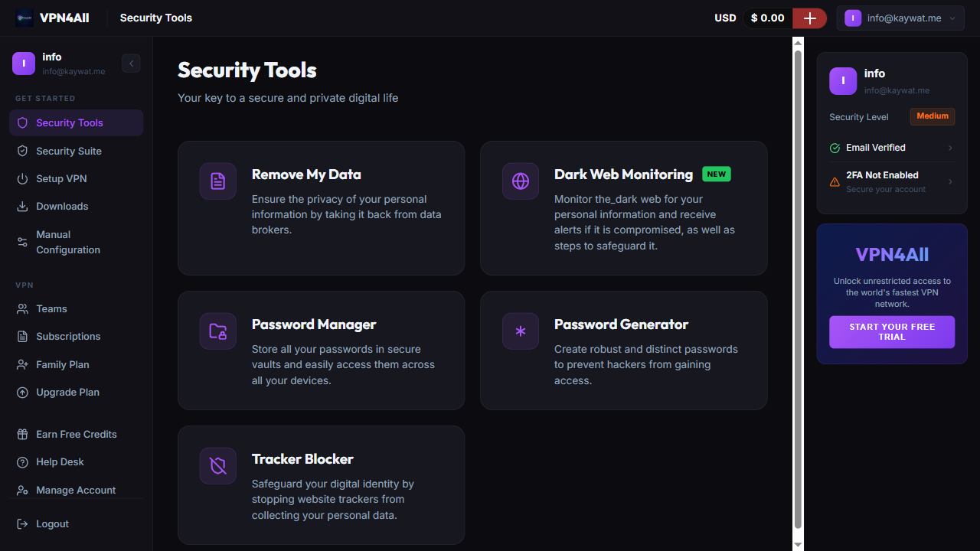
Task: Select Downloads in the sidebar
Action: pos(77,206)
